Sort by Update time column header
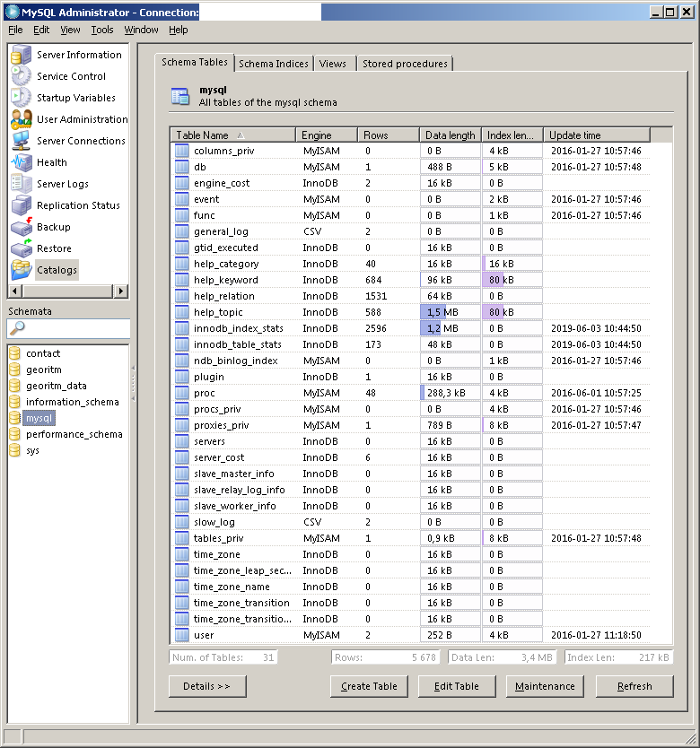The image size is (700, 748). coord(597,135)
